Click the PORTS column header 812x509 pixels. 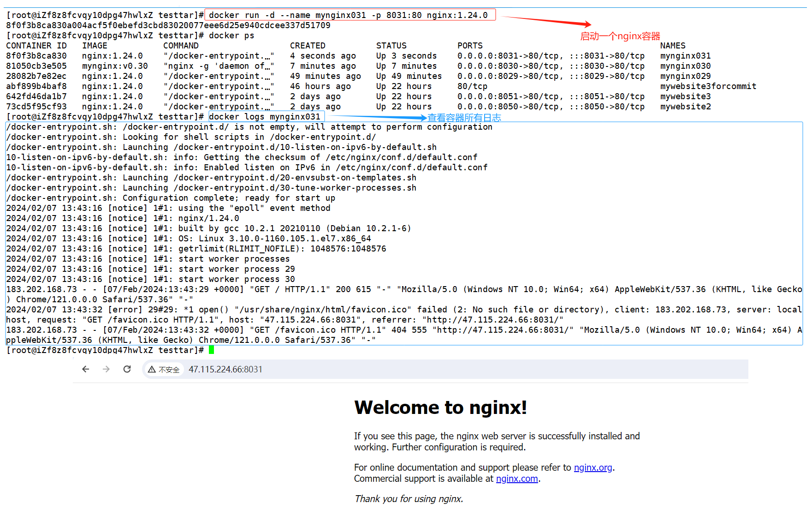[x=470, y=46]
